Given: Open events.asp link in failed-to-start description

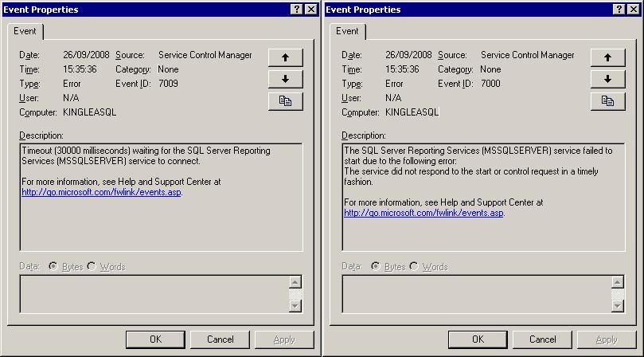Looking at the screenshot, I should pyautogui.click(x=423, y=213).
